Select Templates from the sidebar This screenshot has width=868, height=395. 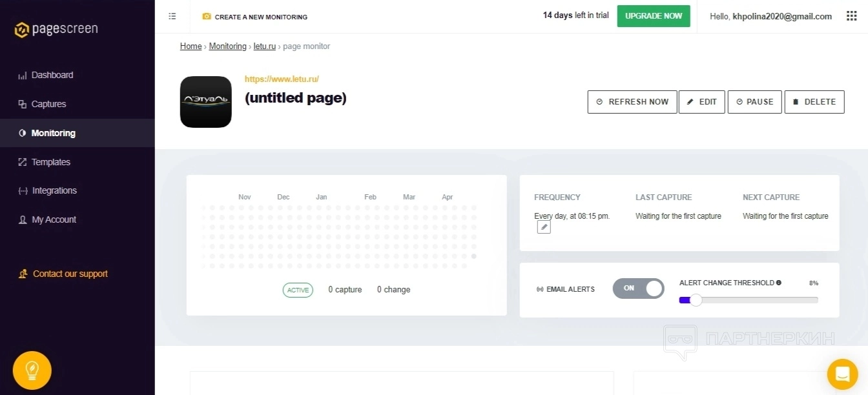point(50,162)
